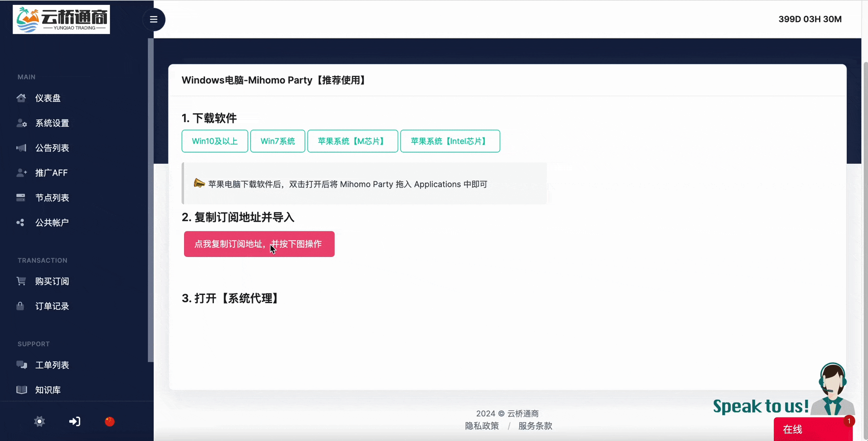
Task: Download the Win10及以上 version
Action: (215, 141)
